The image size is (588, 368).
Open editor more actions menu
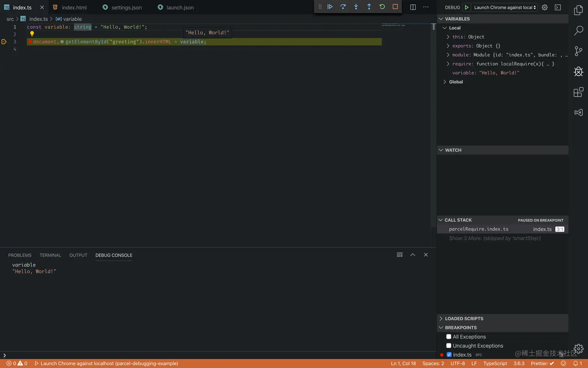(x=426, y=7)
